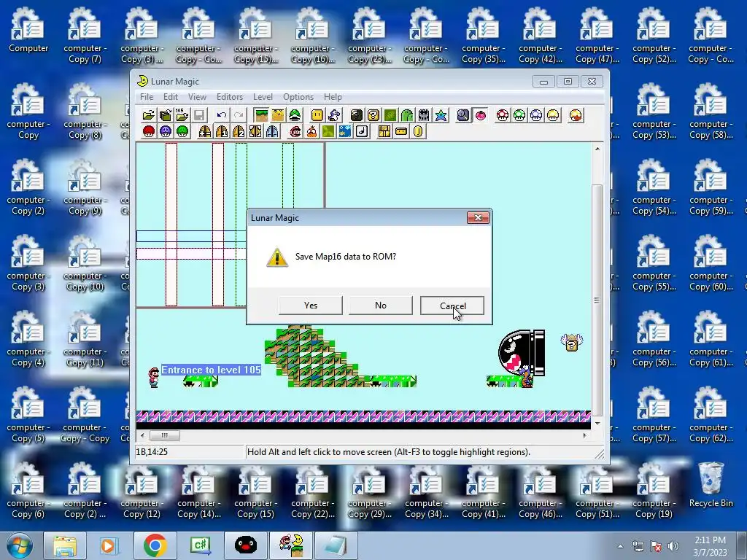Open the Help menu
This screenshot has height=560, width=747.
(333, 97)
